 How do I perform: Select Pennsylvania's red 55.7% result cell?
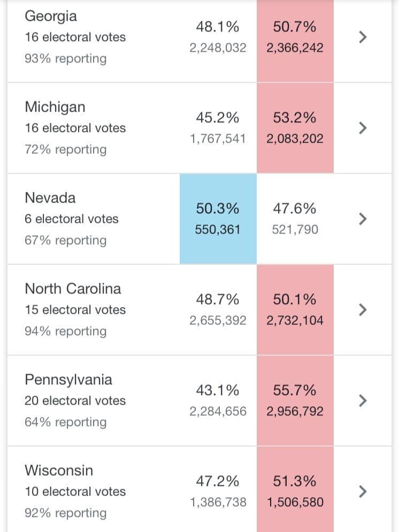click(x=295, y=400)
